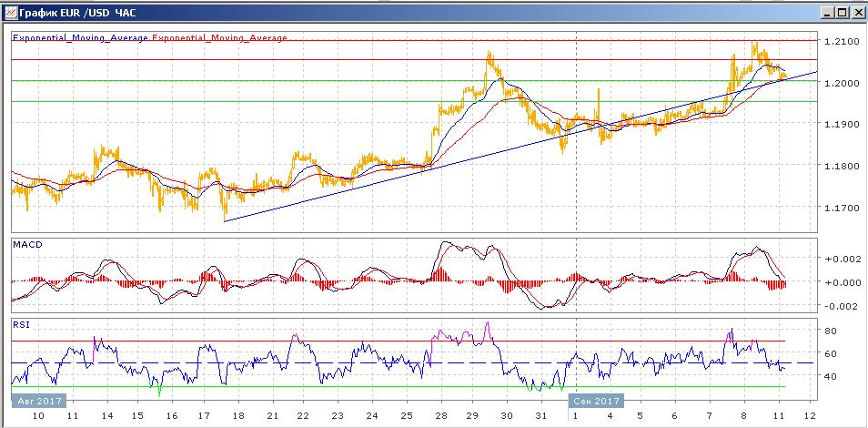Click the date 28 on time axis
This screenshot has width=868, height=428.
(x=441, y=416)
